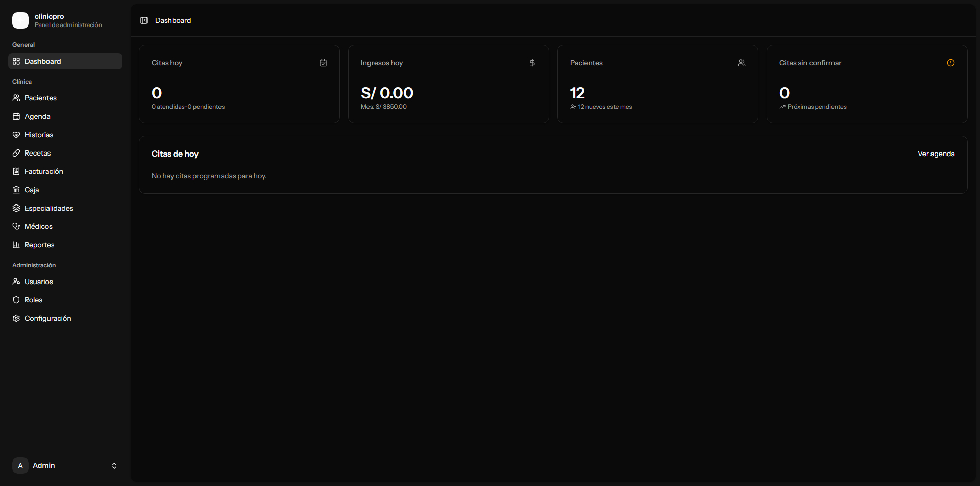
Task: Open Reportes from sidebar
Action: [x=65, y=245]
